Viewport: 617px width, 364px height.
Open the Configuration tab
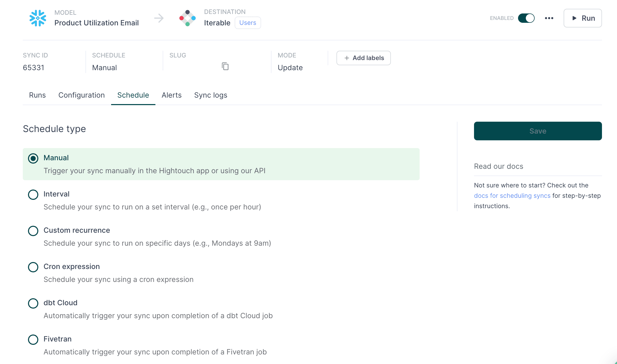pyautogui.click(x=81, y=95)
